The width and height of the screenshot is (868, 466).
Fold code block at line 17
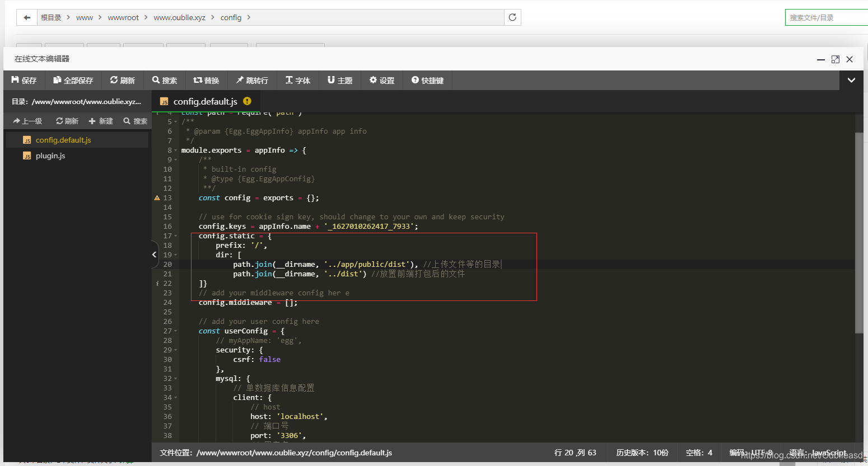(x=176, y=236)
